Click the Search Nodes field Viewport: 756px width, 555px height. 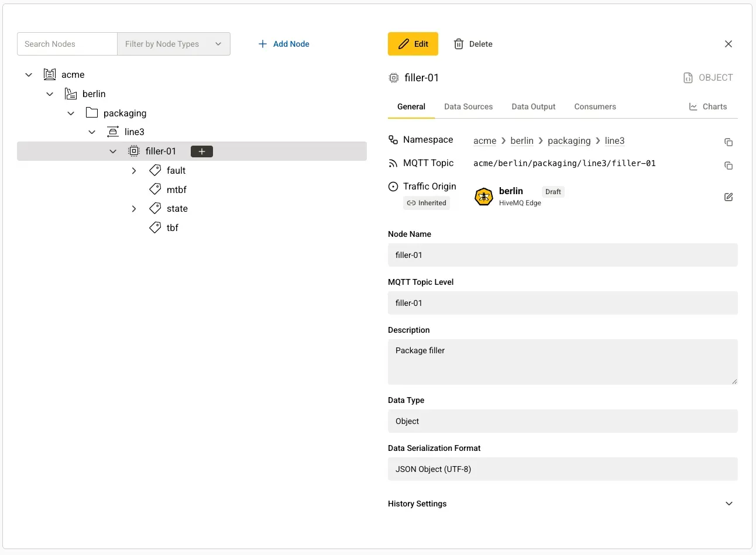pyautogui.click(x=67, y=44)
